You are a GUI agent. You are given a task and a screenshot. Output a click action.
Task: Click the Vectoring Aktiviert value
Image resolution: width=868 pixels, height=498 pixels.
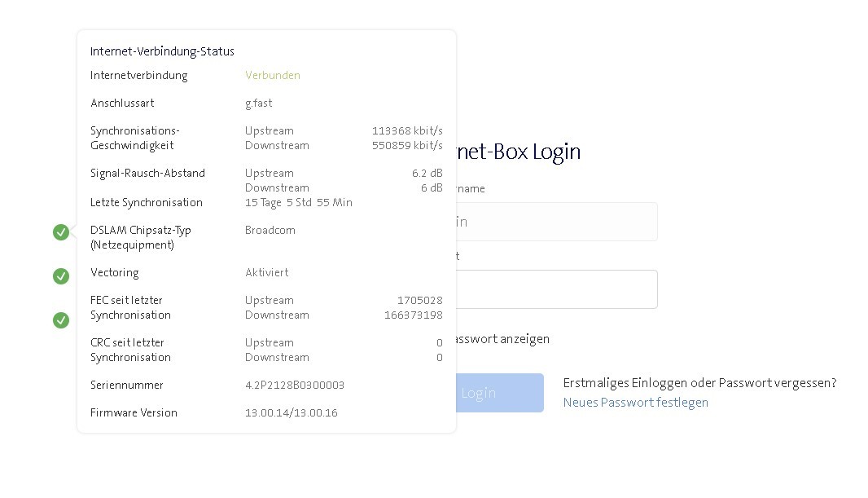[x=266, y=273]
